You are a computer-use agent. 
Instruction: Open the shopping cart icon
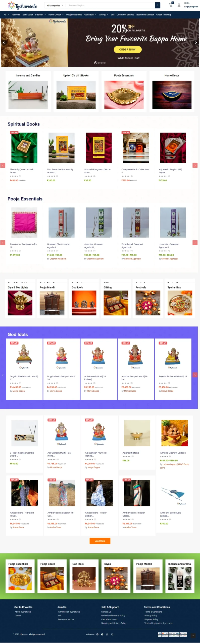coord(171,5)
